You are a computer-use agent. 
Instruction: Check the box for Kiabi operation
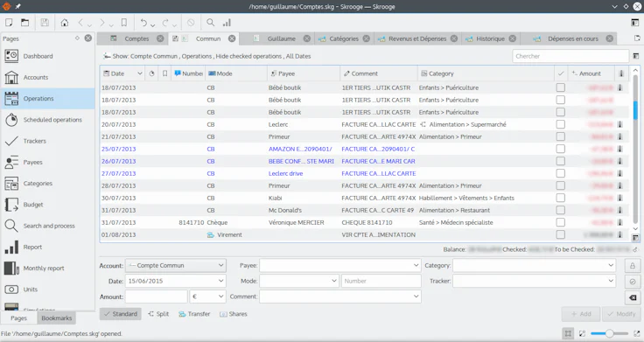pos(560,198)
